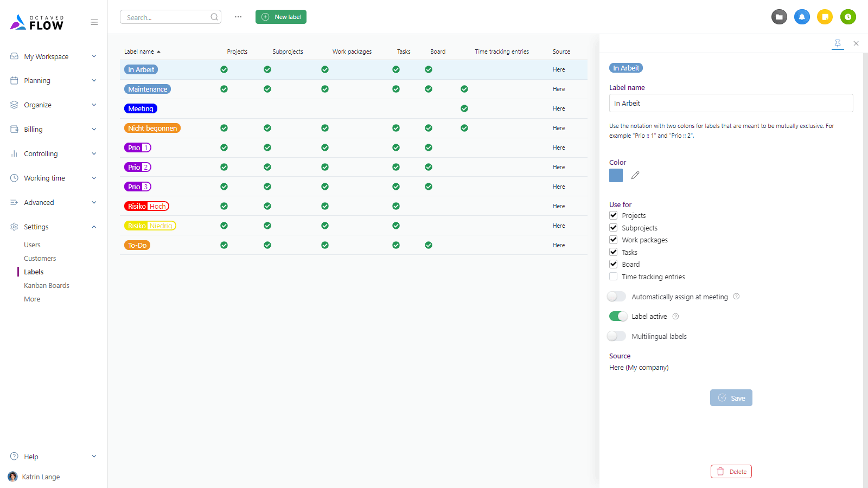Image resolution: width=868 pixels, height=488 pixels.
Task: Turn off the Label active toggle
Action: (x=618, y=316)
